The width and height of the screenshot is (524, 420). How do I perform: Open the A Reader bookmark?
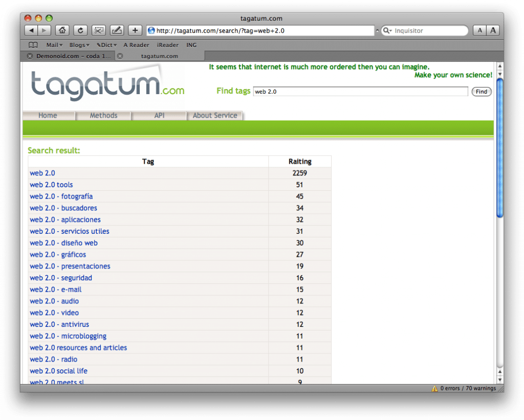(x=136, y=45)
